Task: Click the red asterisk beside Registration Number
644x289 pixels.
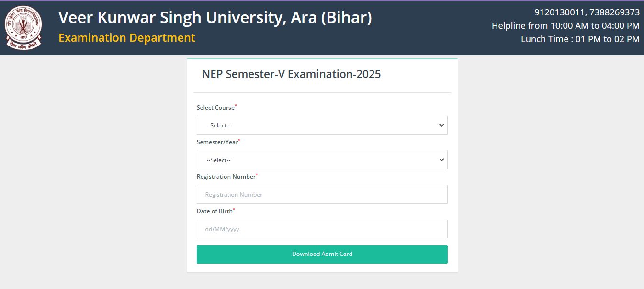Action: click(x=257, y=174)
